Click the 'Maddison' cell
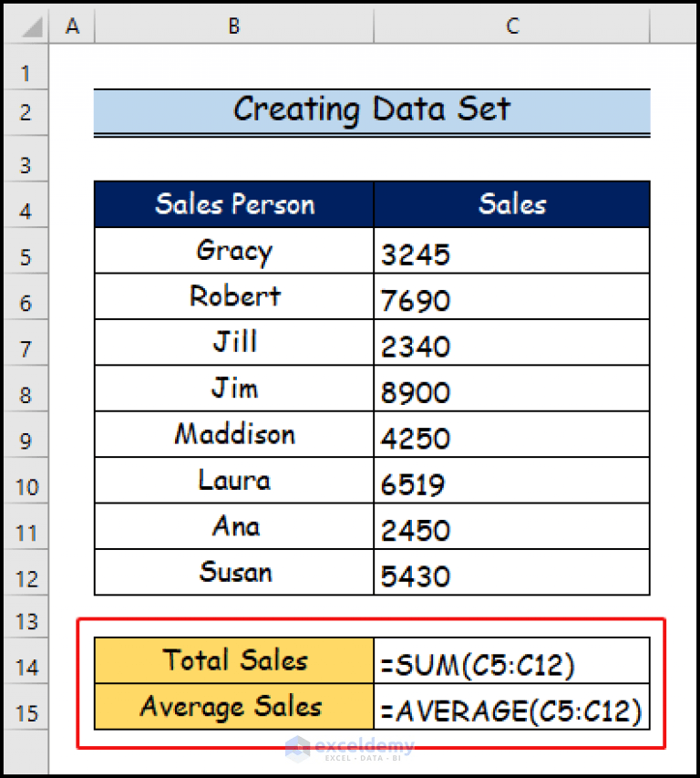This screenshot has width=700, height=778. coord(233,435)
